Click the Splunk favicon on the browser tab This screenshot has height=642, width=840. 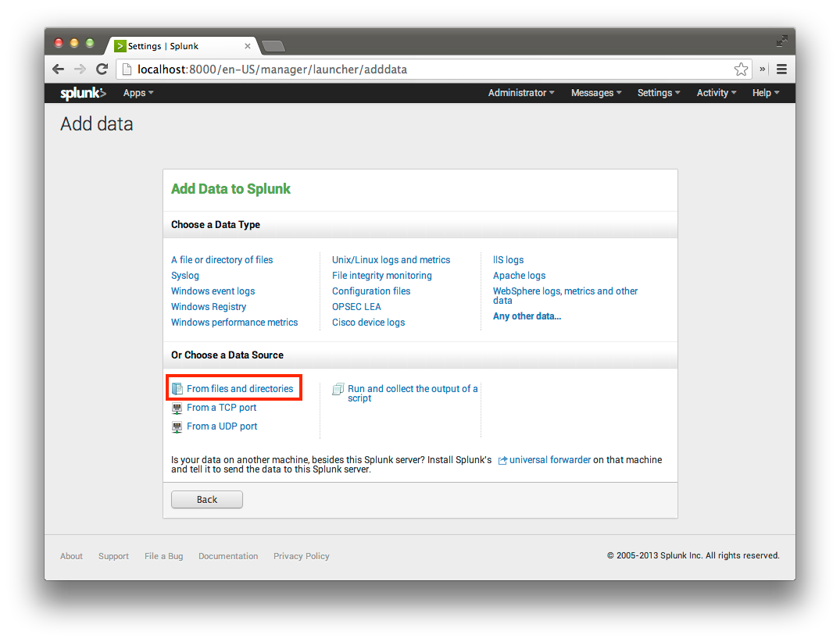pyautogui.click(x=120, y=46)
